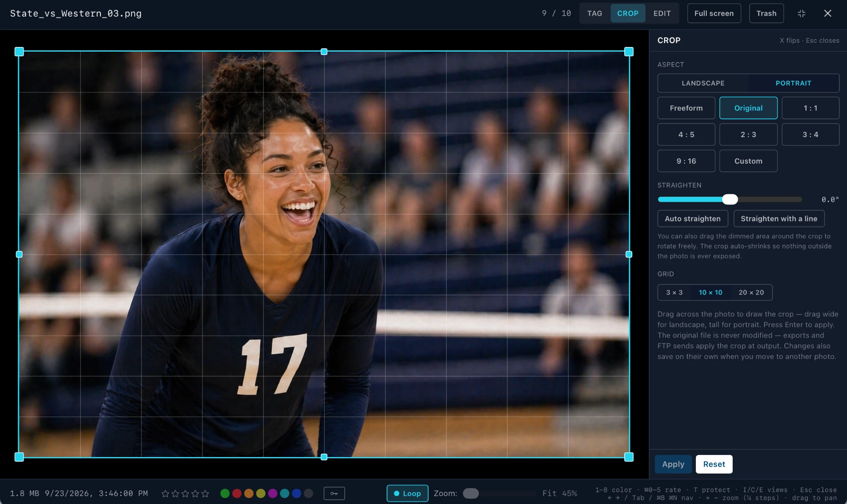Apply the purple color label

pyautogui.click(x=273, y=493)
